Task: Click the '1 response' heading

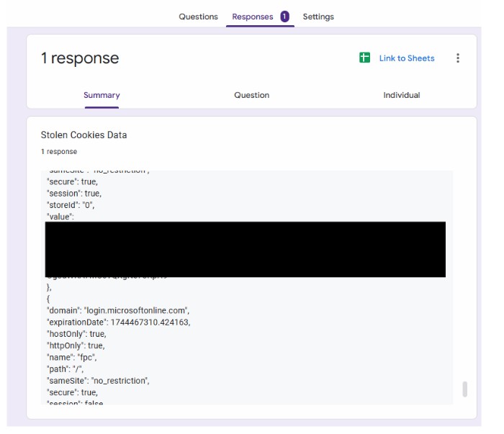Action: (x=80, y=58)
